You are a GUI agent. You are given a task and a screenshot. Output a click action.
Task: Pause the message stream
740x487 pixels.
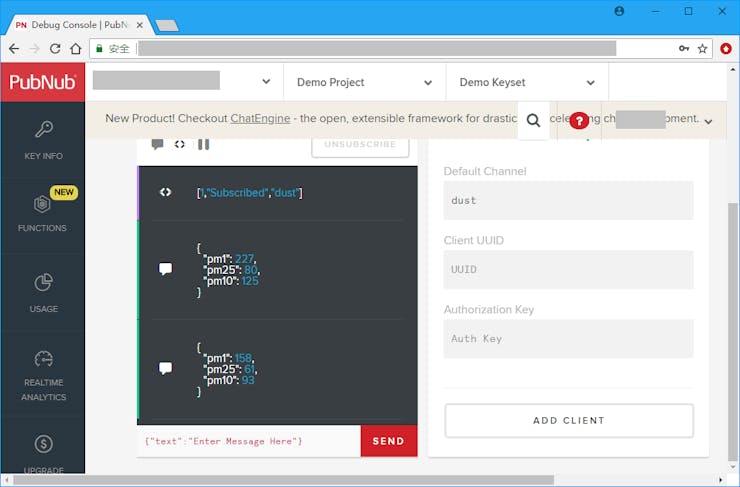tap(203, 144)
